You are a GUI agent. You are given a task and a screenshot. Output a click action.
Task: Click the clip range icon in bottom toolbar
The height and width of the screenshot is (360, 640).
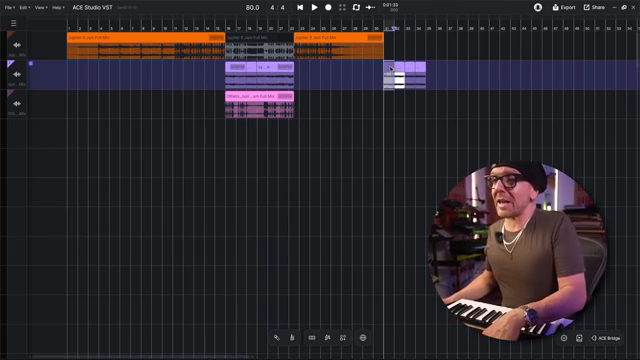pos(312,338)
